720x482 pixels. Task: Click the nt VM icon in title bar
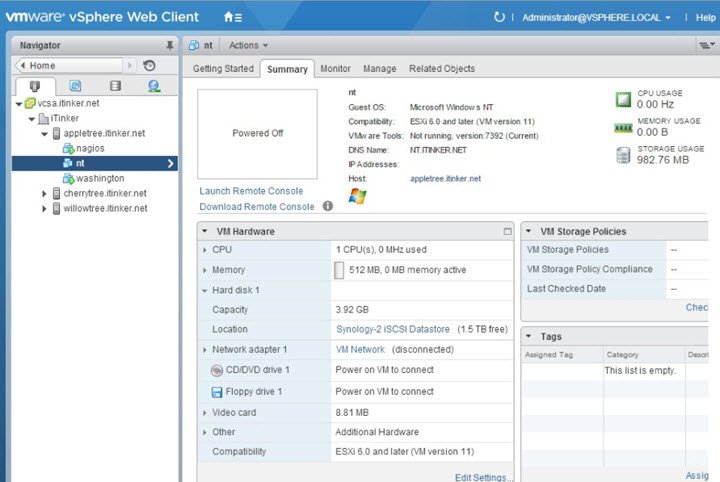point(194,45)
